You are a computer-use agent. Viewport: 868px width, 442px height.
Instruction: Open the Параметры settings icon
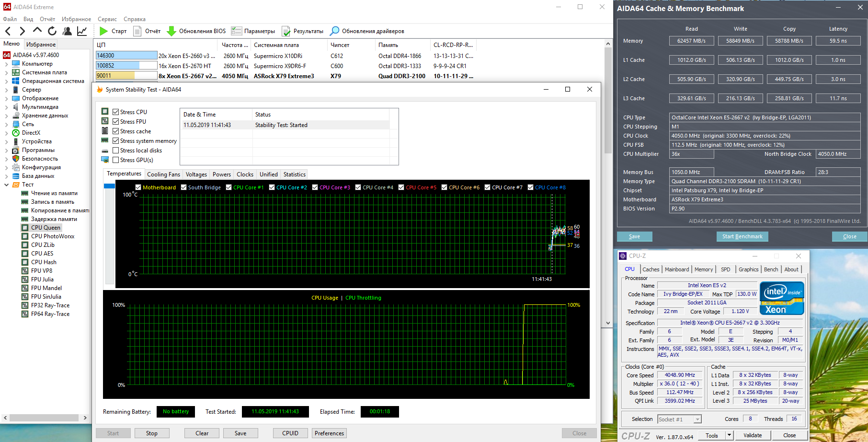click(236, 31)
